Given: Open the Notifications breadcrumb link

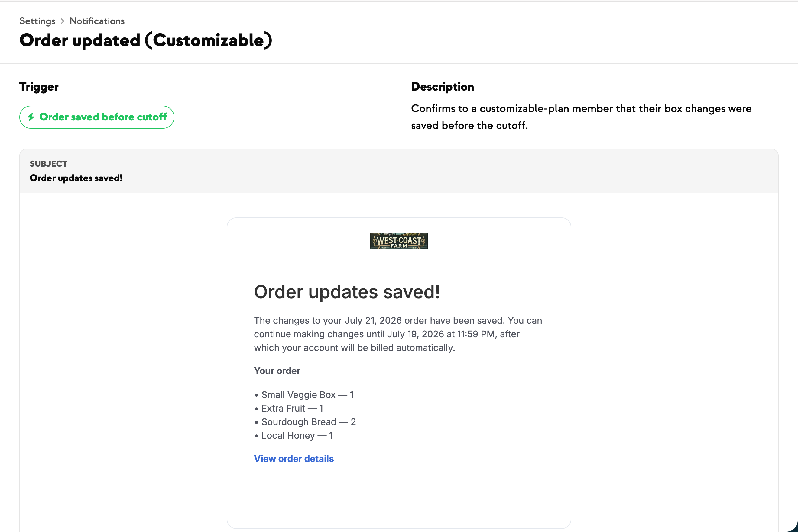Looking at the screenshot, I should click(x=97, y=21).
